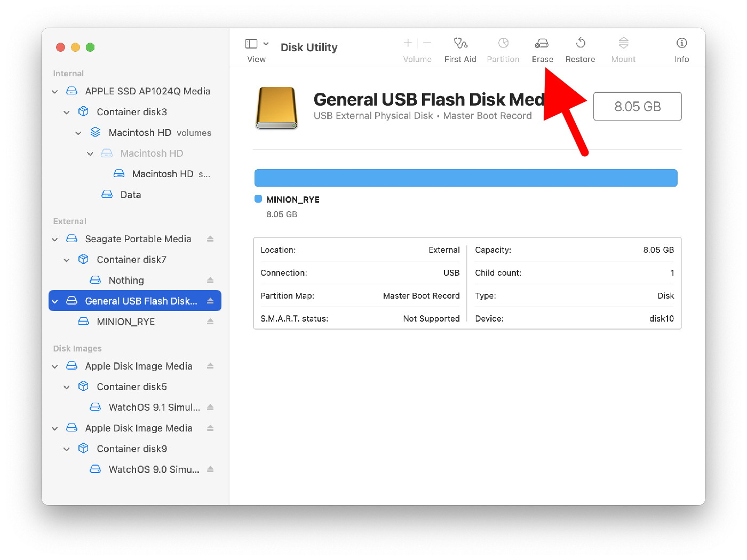Select Container disk5 in sidebar
This screenshot has height=560, width=747.
pos(134,387)
